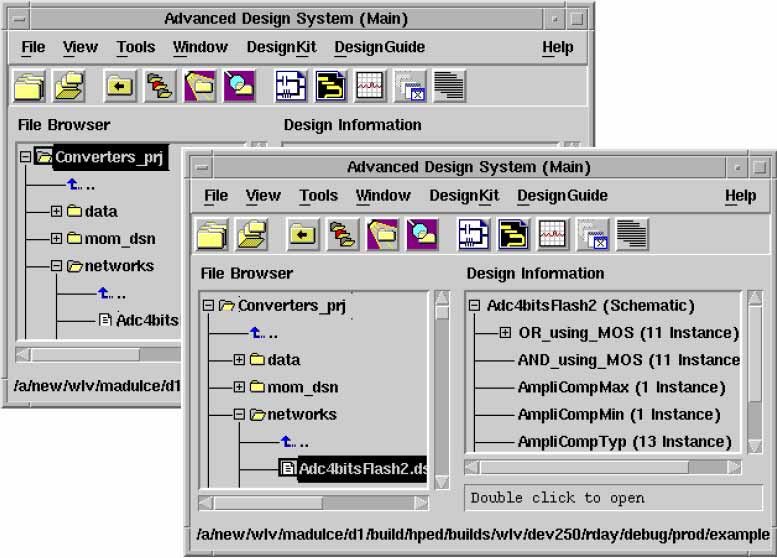Expand data folder in back window

(56, 211)
